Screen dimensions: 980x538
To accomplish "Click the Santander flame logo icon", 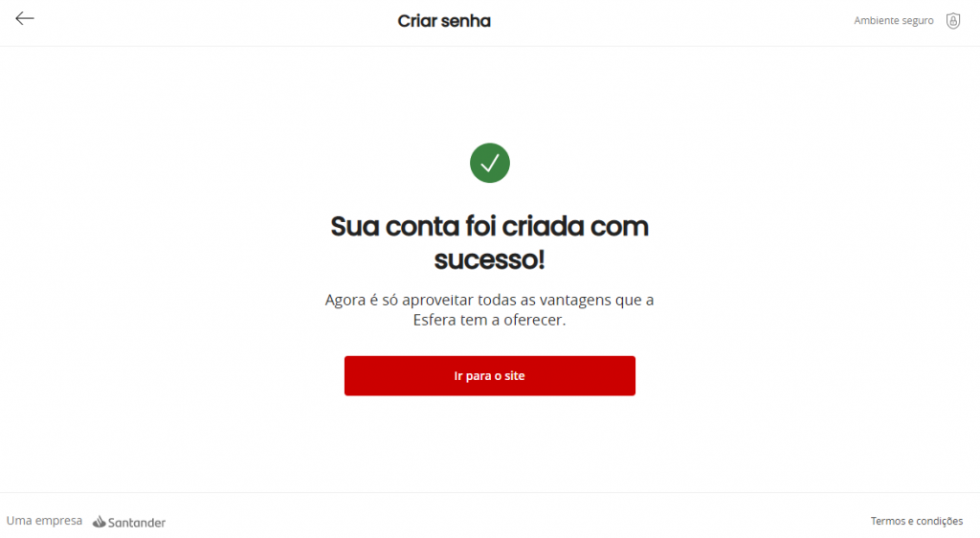I will (x=100, y=521).
